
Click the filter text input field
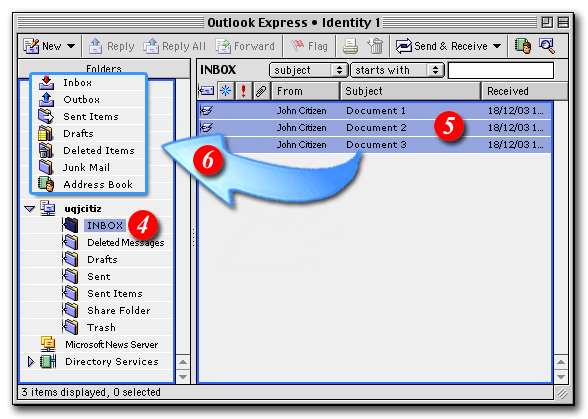tap(501, 70)
